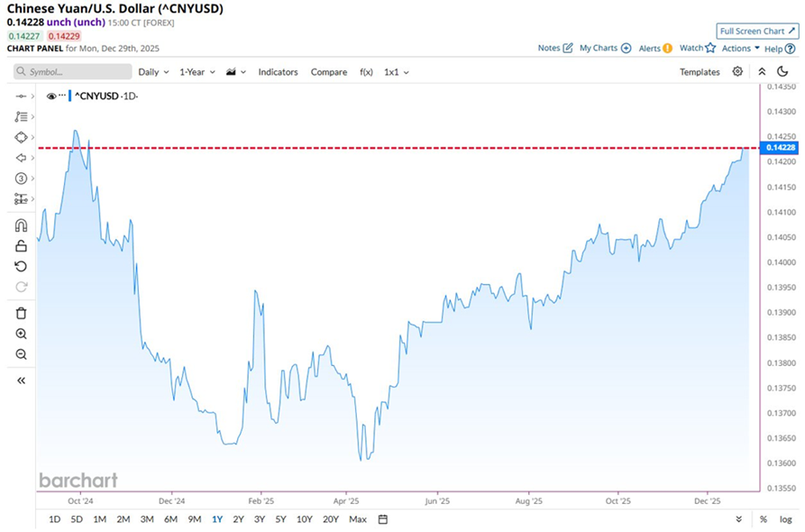Open the Help link

(773, 49)
